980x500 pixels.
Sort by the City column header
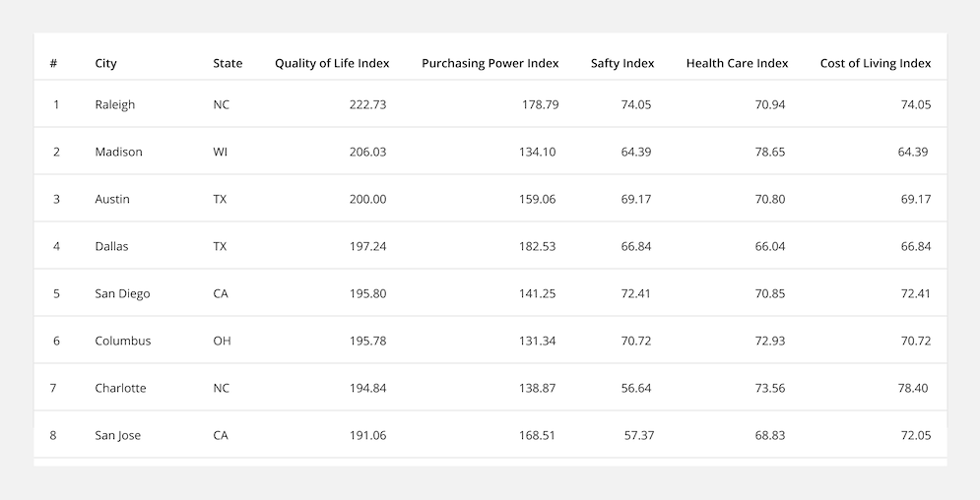105,63
